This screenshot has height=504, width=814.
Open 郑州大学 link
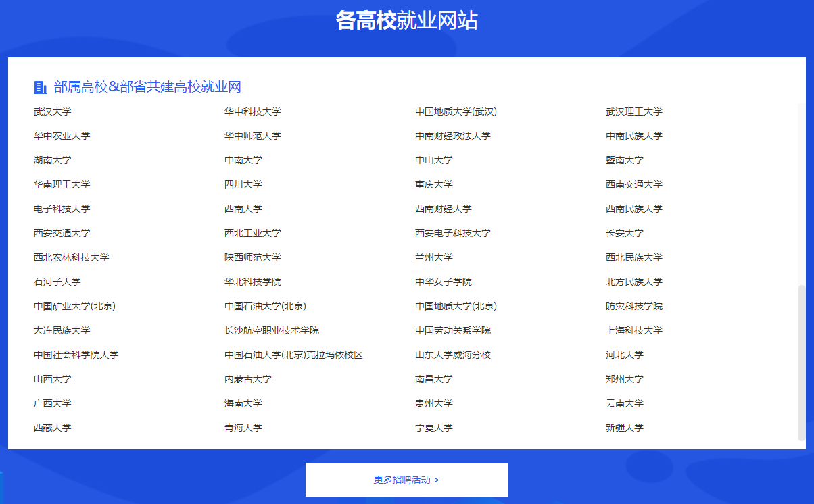pyautogui.click(x=625, y=379)
